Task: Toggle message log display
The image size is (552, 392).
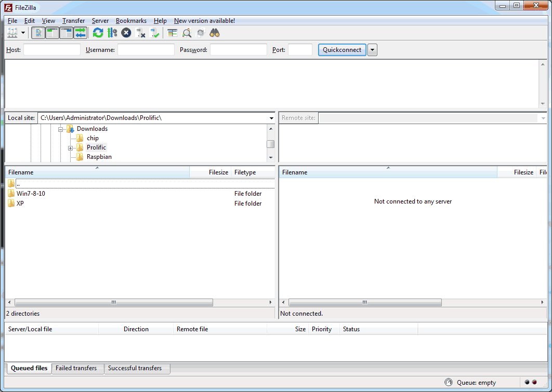Action: pyautogui.click(x=38, y=33)
